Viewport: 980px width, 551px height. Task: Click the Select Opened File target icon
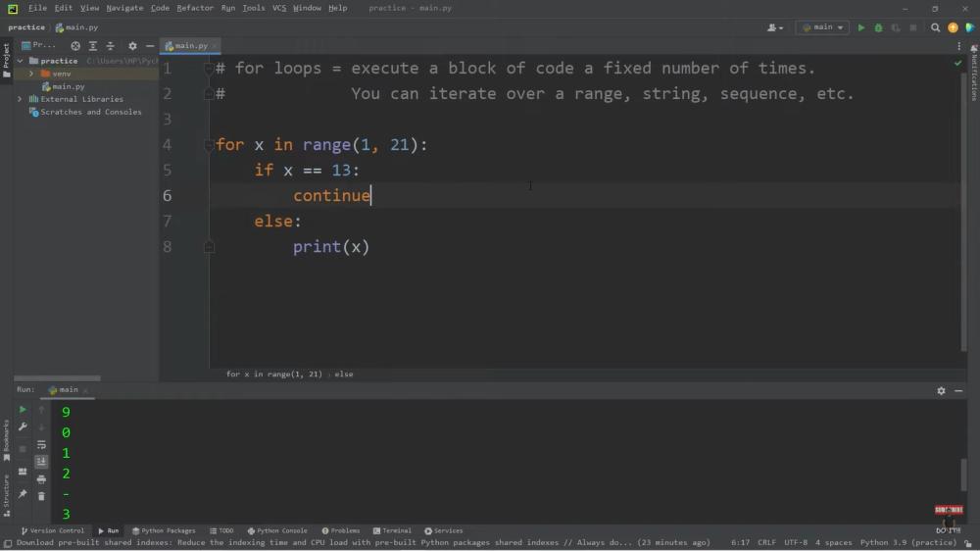pyautogui.click(x=75, y=46)
